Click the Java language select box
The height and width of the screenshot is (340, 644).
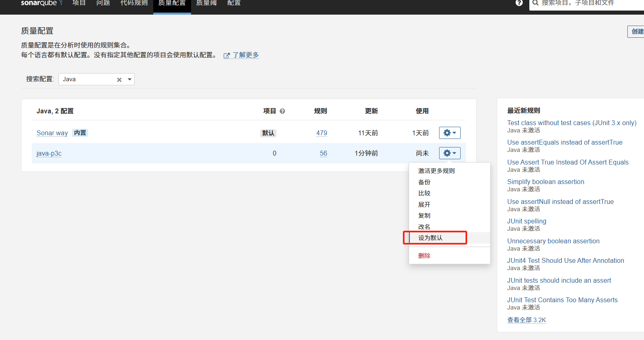(x=96, y=79)
